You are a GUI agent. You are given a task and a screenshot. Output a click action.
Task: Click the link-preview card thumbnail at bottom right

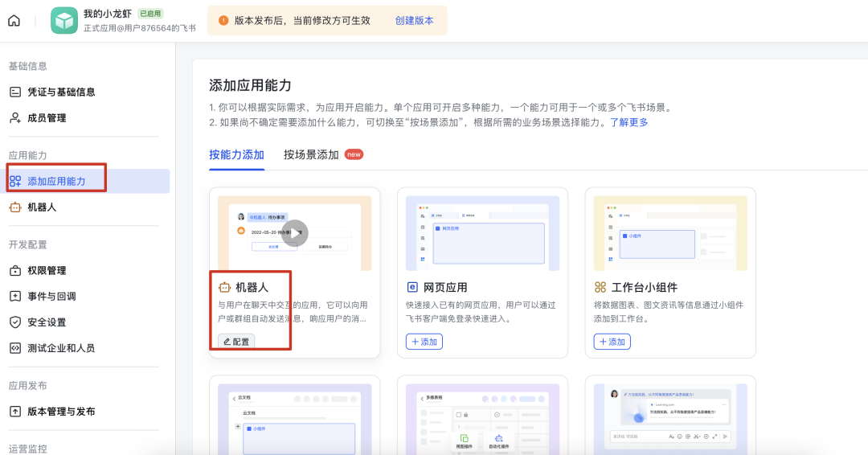pyautogui.click(x=670, y=420)
